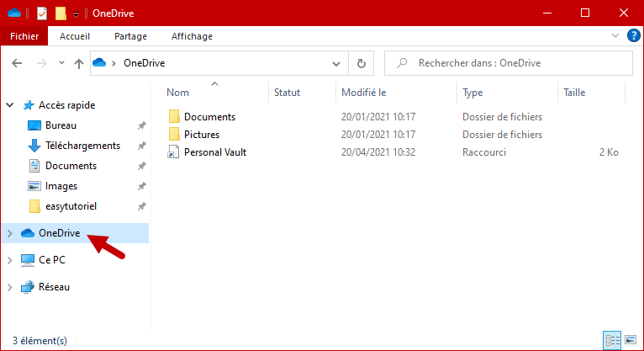Click the cloud icon in the address bar

coord(99,63)
